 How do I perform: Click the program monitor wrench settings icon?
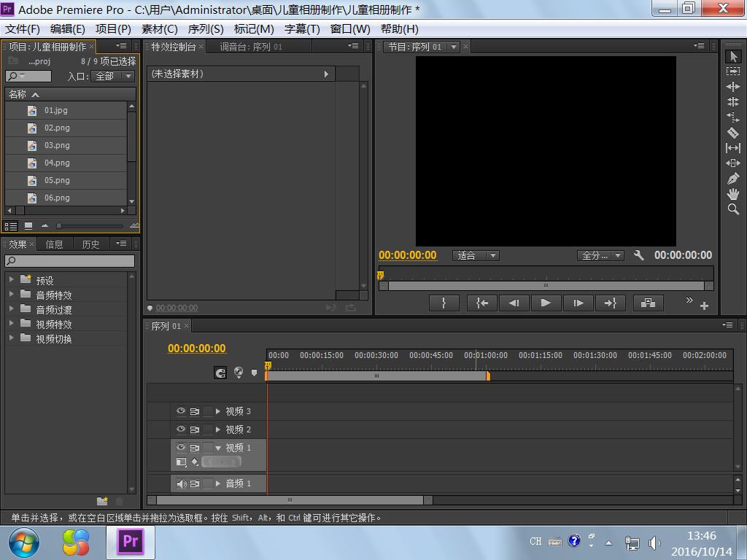click(x=639, y=255)
